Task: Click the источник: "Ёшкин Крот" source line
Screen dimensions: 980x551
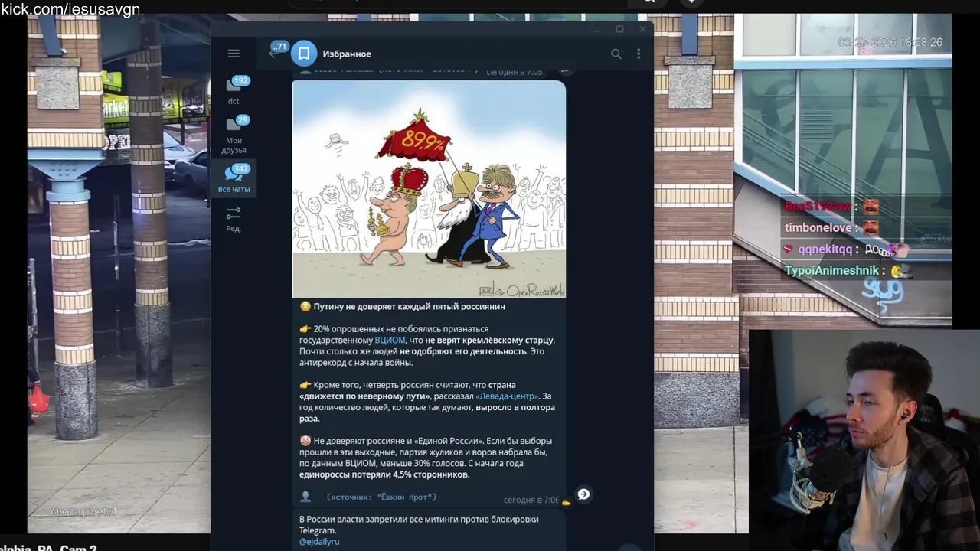Action: 381,497
